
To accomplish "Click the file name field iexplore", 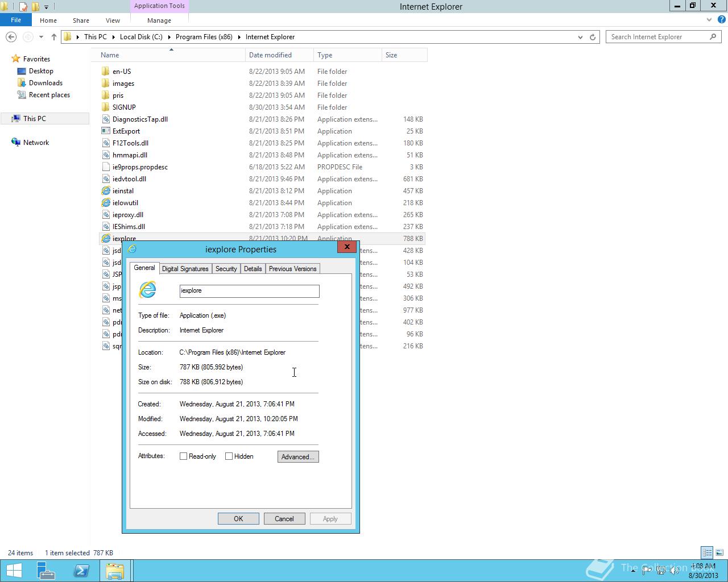I will (x=249, y=291).
